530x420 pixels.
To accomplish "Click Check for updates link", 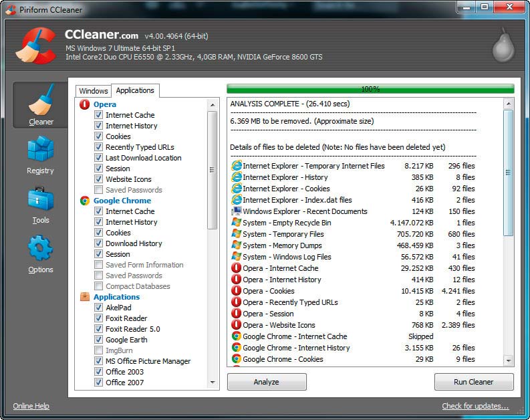I will (x=475, y=406).
